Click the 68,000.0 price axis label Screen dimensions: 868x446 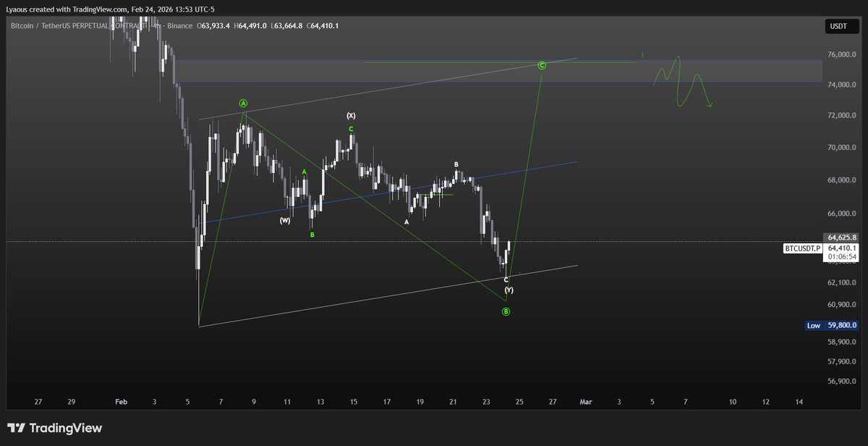[843, 180]
